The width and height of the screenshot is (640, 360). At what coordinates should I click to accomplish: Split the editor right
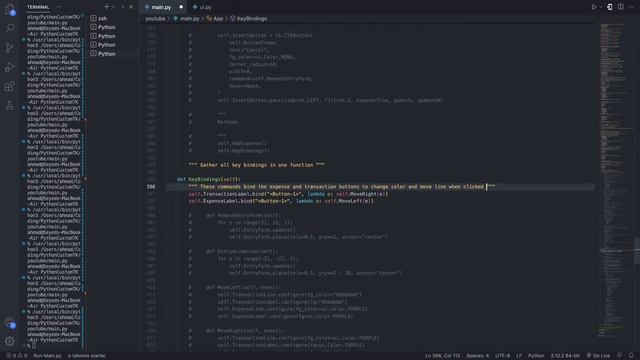point(620,7)
